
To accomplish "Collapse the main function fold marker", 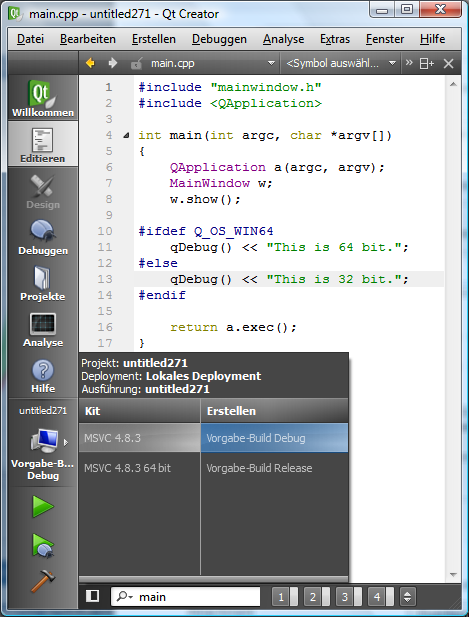I will pyautogui.click(x=126, y=136).
